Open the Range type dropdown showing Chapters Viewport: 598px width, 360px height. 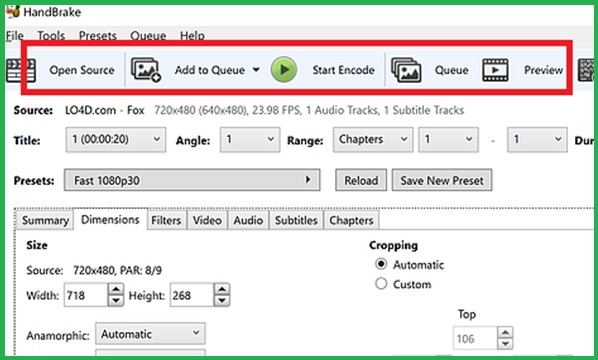pos(373,140)
